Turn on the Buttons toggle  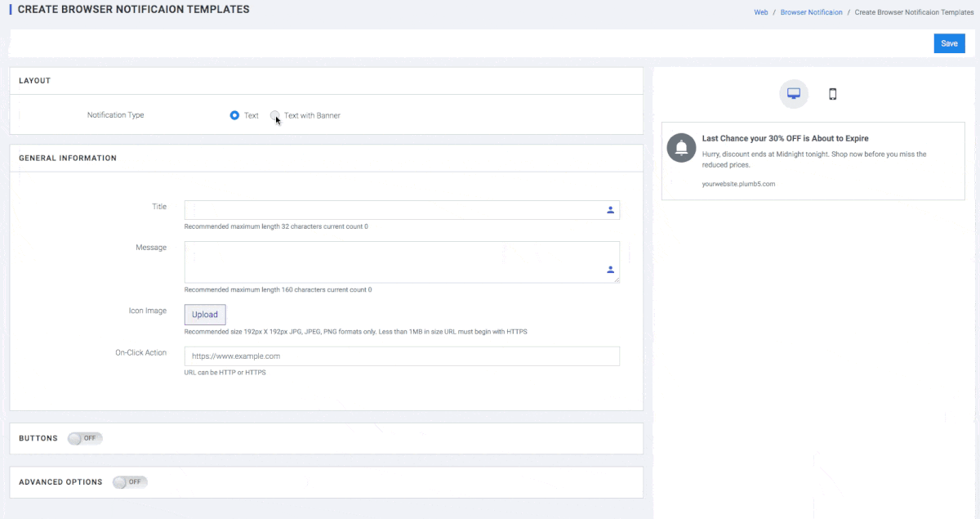85,438
